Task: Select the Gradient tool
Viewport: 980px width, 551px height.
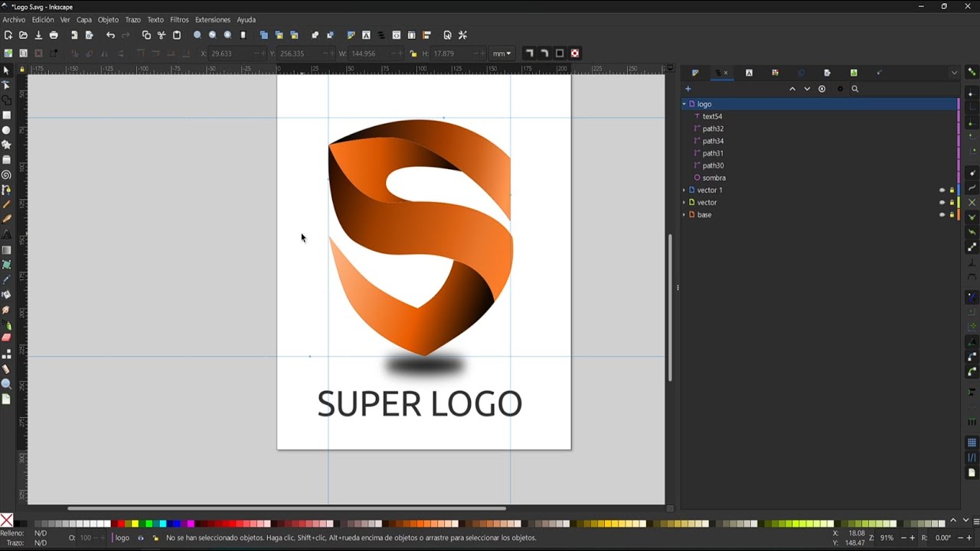Action: tap(6, 250)
